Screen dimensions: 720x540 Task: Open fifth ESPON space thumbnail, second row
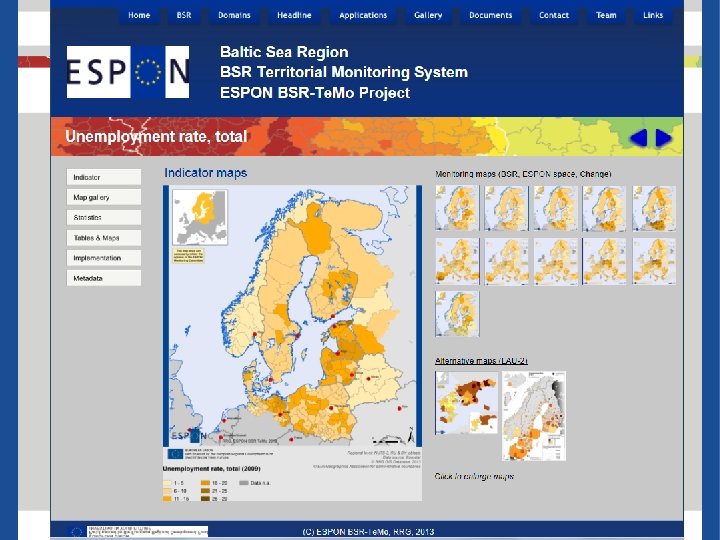coord(654,261)
